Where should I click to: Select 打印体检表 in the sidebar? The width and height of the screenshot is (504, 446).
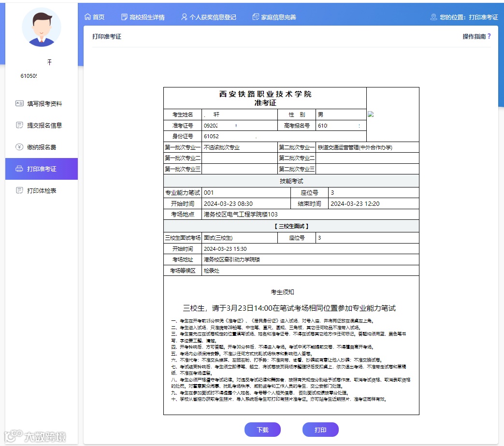(42, 190)
